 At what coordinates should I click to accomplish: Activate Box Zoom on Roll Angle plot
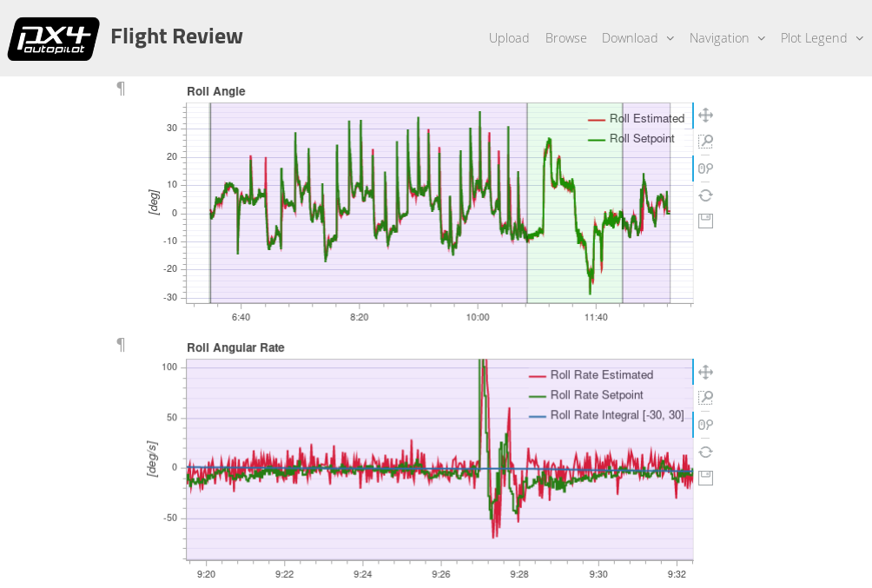click(705, 142)
